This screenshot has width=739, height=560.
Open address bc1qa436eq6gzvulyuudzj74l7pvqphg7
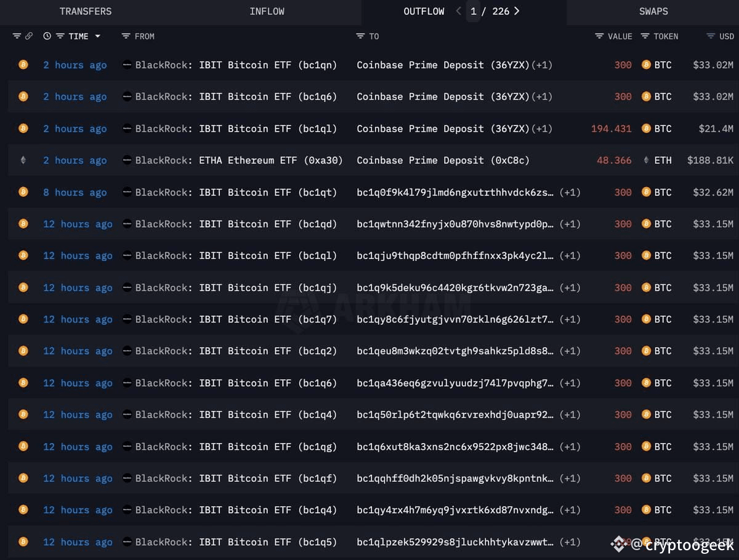coord(455,383)
